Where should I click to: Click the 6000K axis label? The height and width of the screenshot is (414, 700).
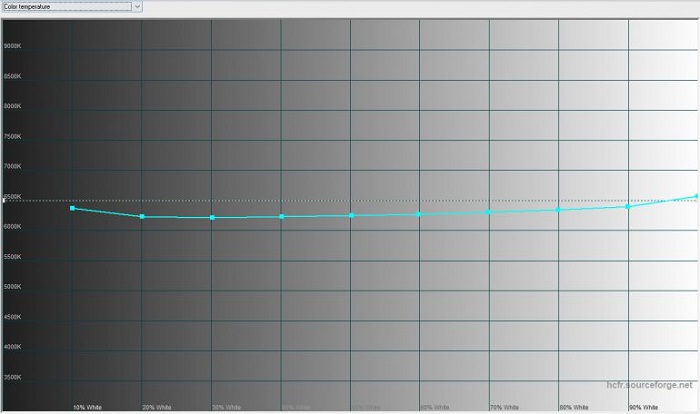(x=12, y=226)
